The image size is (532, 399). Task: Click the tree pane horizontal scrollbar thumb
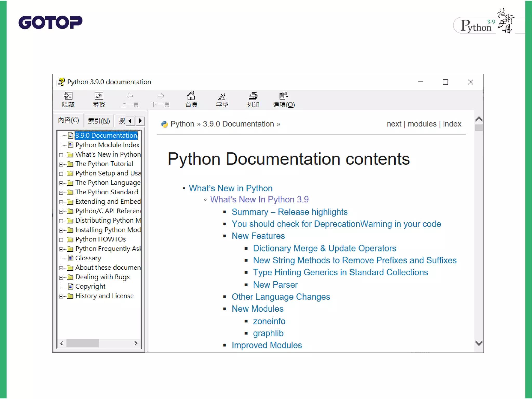[83, 343]
